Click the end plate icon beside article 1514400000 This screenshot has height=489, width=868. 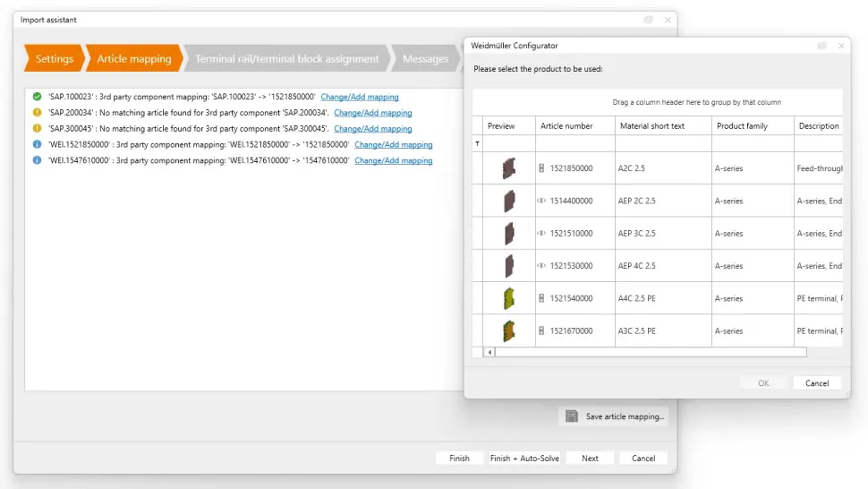tap(541, 201)
